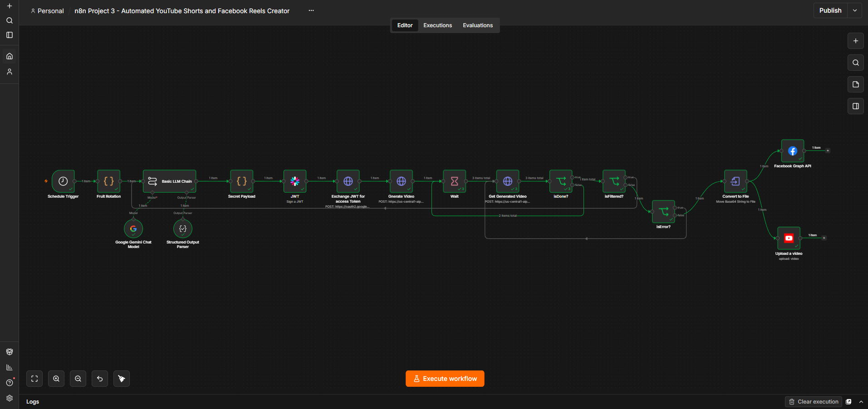Add a sticky note to canvas

pyautogui.click(x=856, y=84)
